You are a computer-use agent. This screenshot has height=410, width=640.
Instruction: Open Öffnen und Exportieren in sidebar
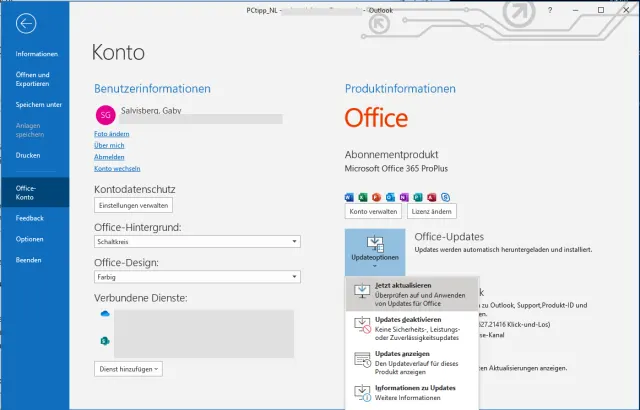click(x=33, y=79)
